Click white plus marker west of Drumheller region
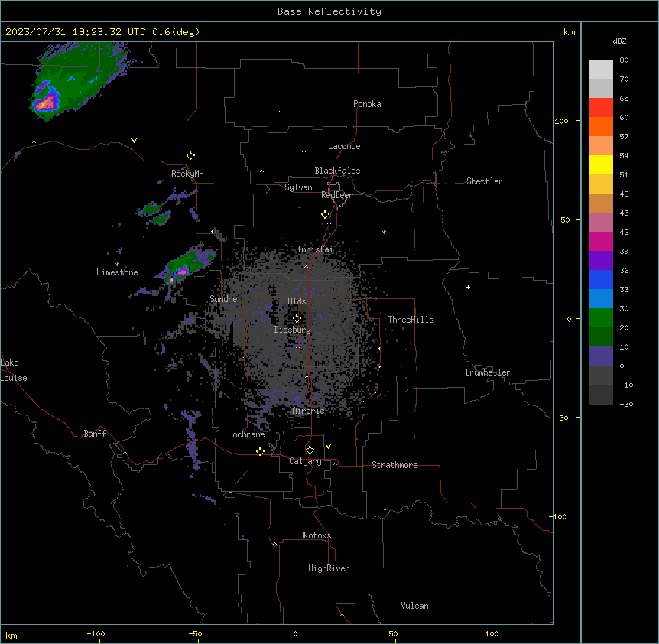659x644 pixels. pos(468,287)
